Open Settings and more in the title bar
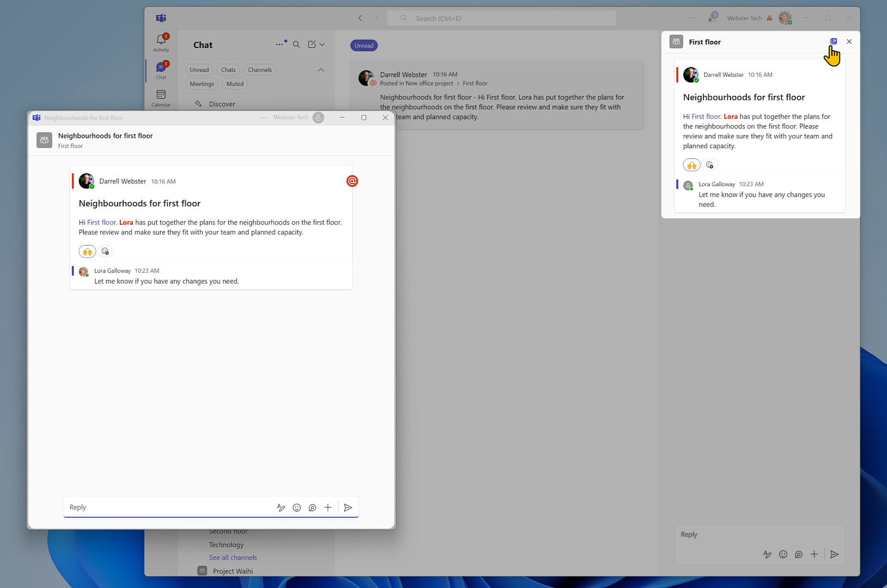Image resolution: width=887 pixels, height=588 pixels. click(x=692, y=17)
